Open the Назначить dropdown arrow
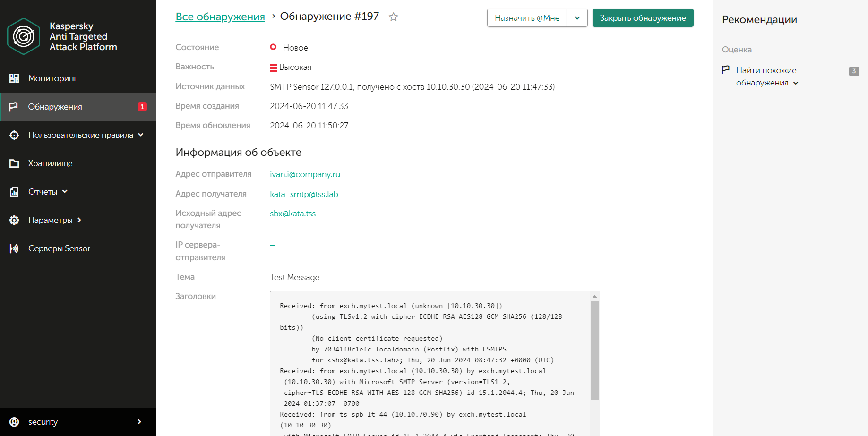Screen dimensions: 868x436 coord(577,18)
